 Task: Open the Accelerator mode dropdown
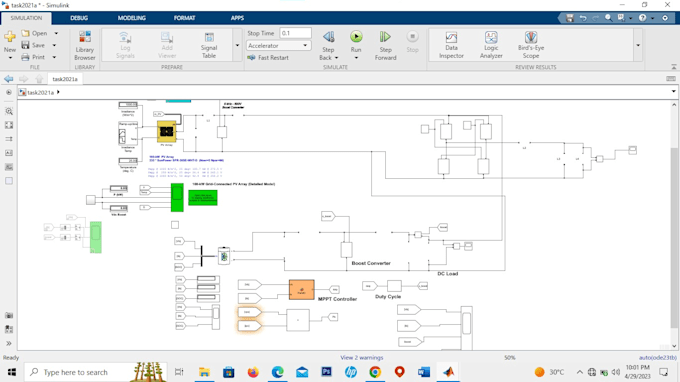coord(278,46)
